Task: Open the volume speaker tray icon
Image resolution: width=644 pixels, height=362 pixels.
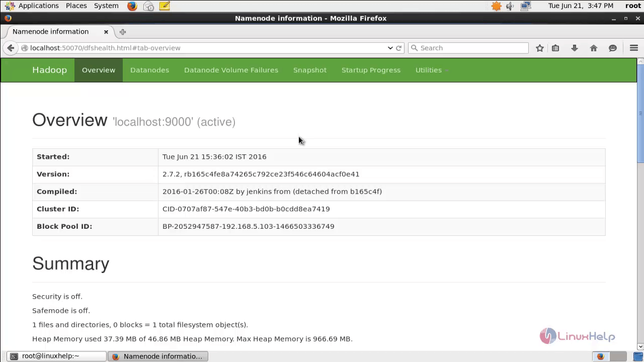Action: click(510, 6)
